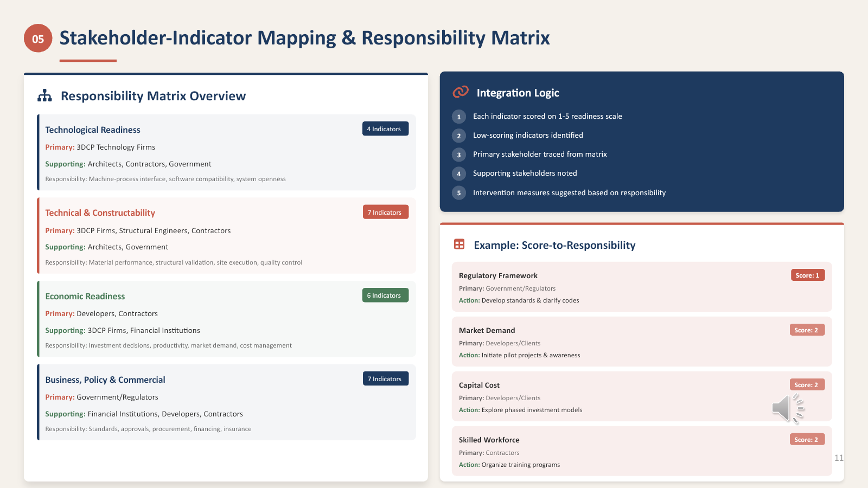The height and width of the screenshot is (488, 868).
Task: Click the slide title Stakeholder-Indicator Mapping & Responsibility Matrix
Action: point(304,38)
